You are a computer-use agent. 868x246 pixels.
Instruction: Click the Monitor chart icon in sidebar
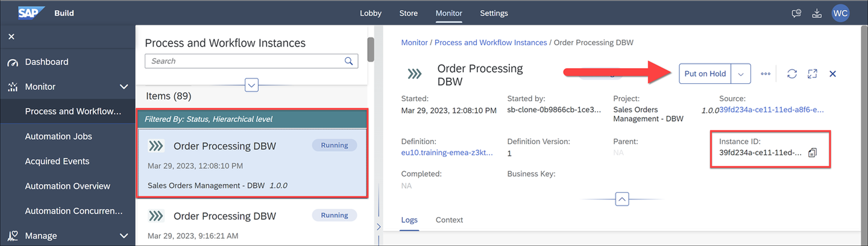click(13, 87)
